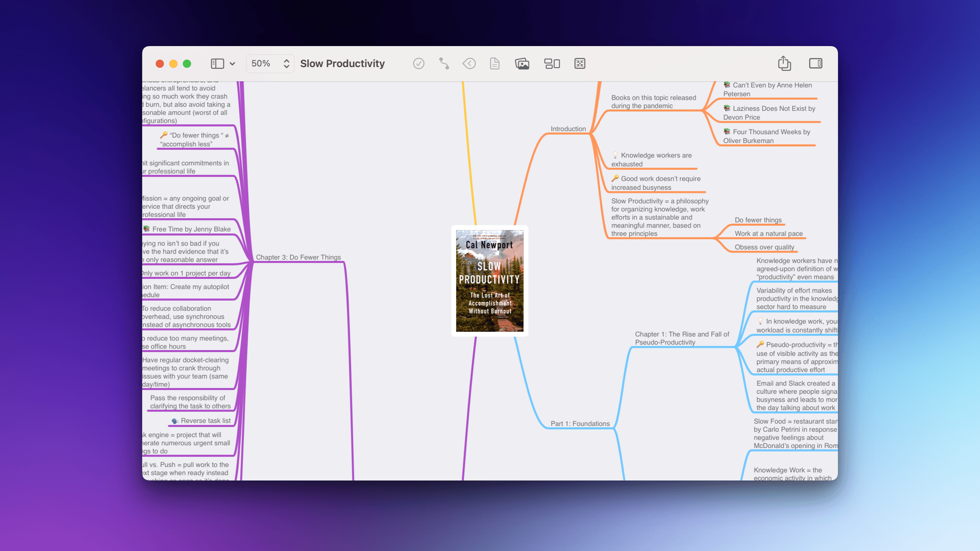Select the "Mission = any ongoing goal" node

(x=185, y=207)
